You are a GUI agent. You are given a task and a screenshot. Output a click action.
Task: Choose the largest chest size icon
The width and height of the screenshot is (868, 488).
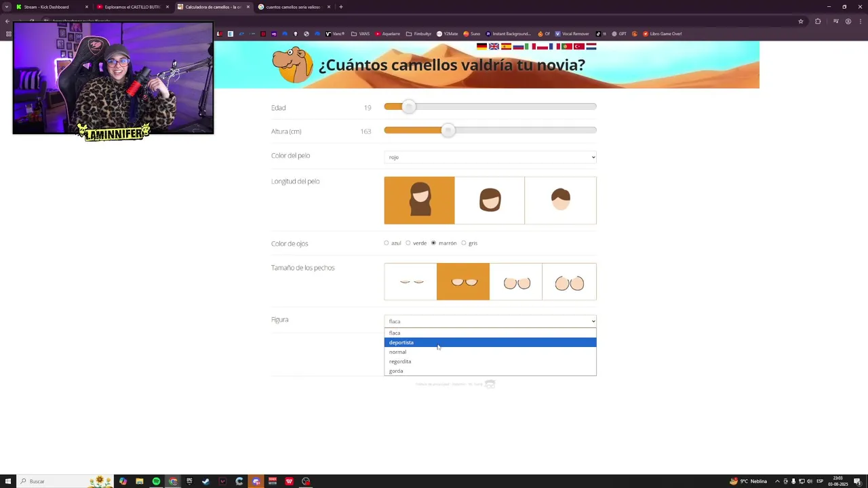tap(570, 281)
